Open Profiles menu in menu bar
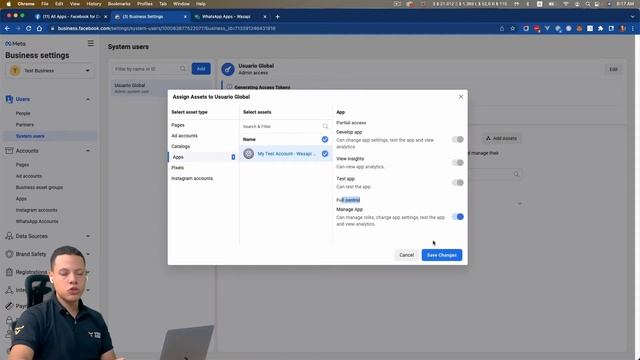The width and height of the screenshot is (640, 360). click(144, 4)
